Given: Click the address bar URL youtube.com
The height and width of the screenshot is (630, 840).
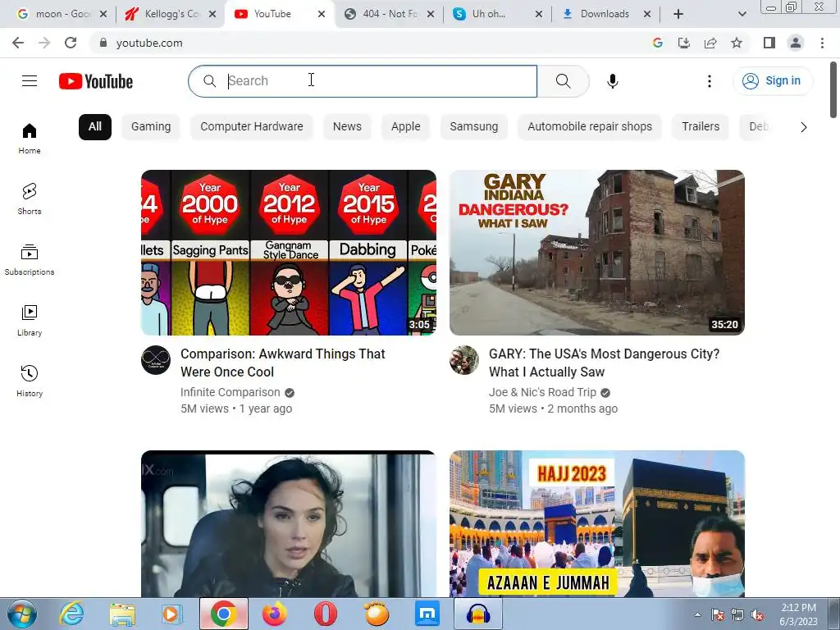Looking at the screenshot, I should click(x=149, y=43).
